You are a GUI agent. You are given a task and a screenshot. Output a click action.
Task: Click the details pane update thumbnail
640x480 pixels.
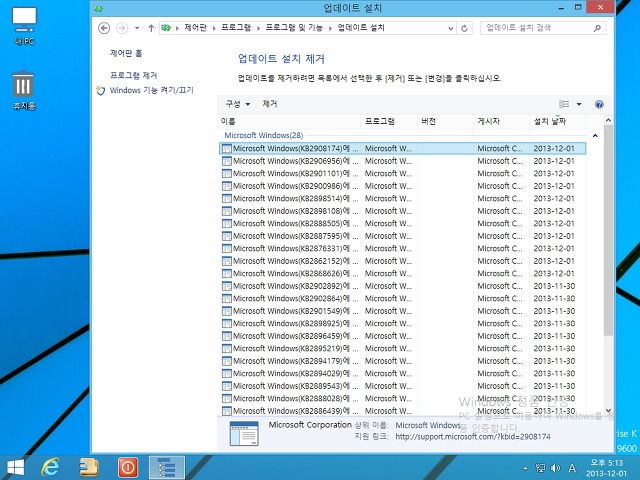pyautogui.click(x=244, y=433)
